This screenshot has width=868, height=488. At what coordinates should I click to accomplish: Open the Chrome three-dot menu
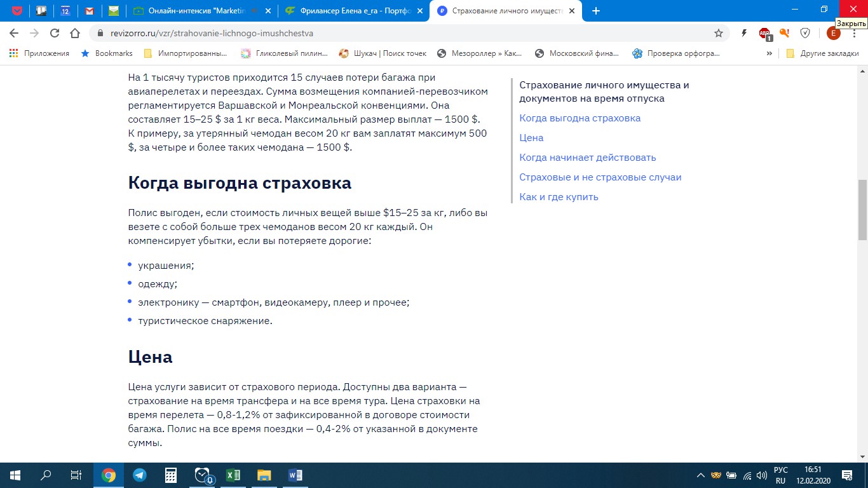(855, 33)
